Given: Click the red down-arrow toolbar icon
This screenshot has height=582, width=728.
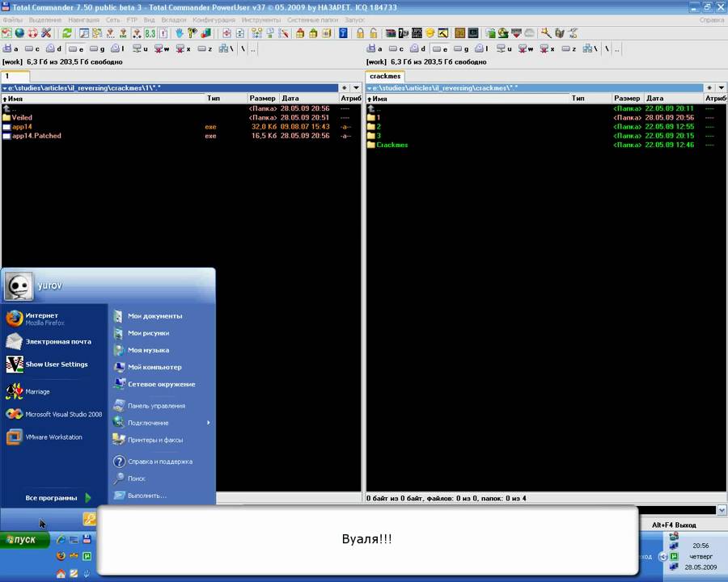Looking at the screenshot, I should click(x=516, y=33).
